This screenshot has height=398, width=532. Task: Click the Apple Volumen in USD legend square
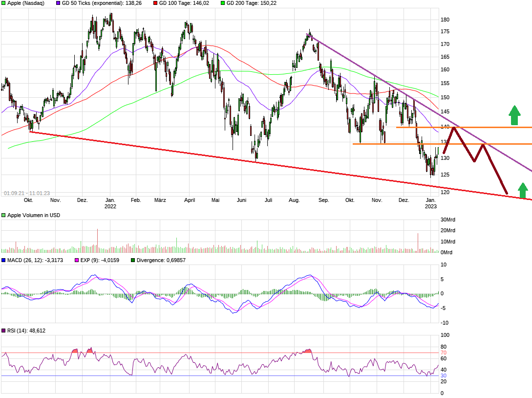tap(3, 214)
